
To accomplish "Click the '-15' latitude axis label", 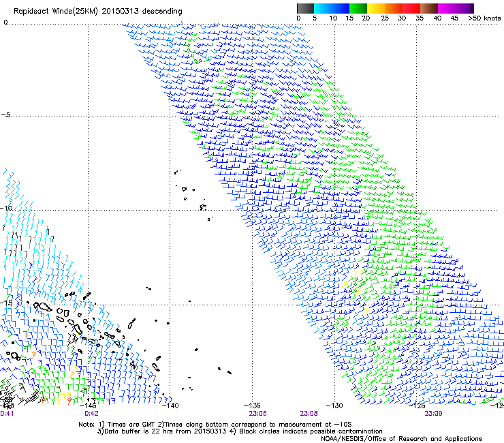I will click(x=6, y=303).
